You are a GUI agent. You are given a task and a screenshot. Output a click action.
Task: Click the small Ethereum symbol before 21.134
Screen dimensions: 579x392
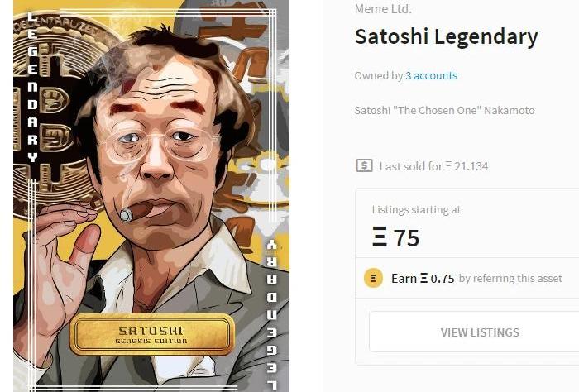click(448, 166)
